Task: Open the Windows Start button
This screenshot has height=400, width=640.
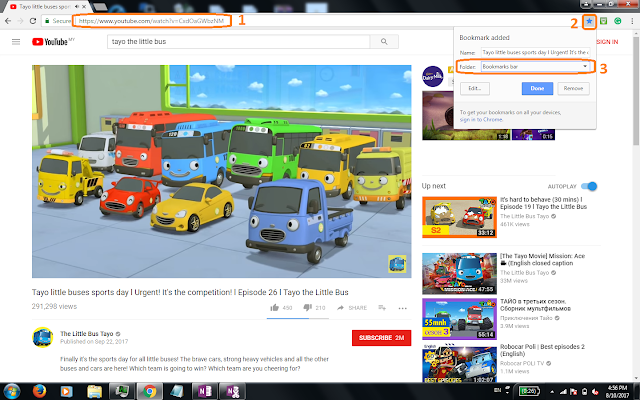Action: coord(11,391)
